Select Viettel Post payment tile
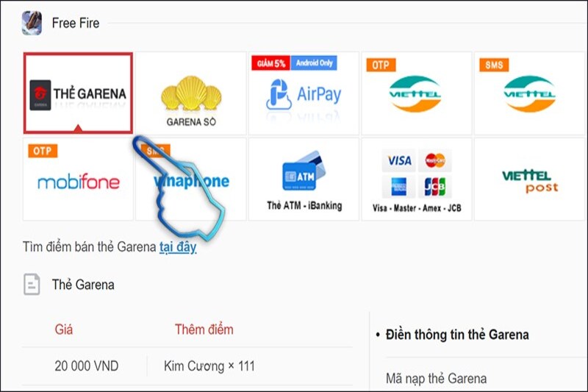This screenshot has height=392, width=588. click(530, 179)
